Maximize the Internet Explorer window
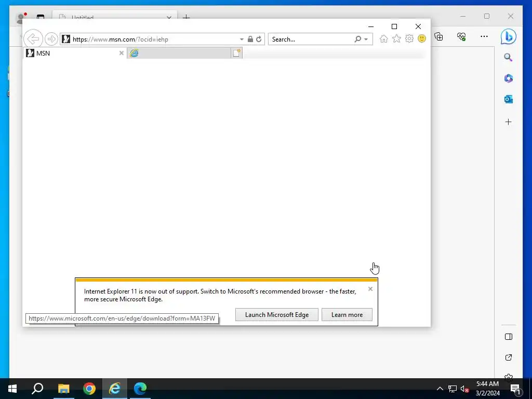This screenshot has height=399, width=532. tap(394, 26)
